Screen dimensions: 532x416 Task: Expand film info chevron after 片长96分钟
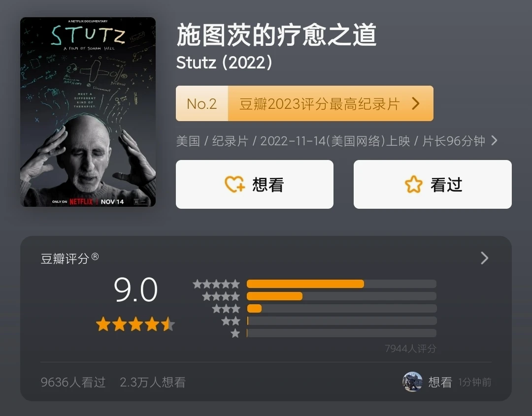pos(495,140)
